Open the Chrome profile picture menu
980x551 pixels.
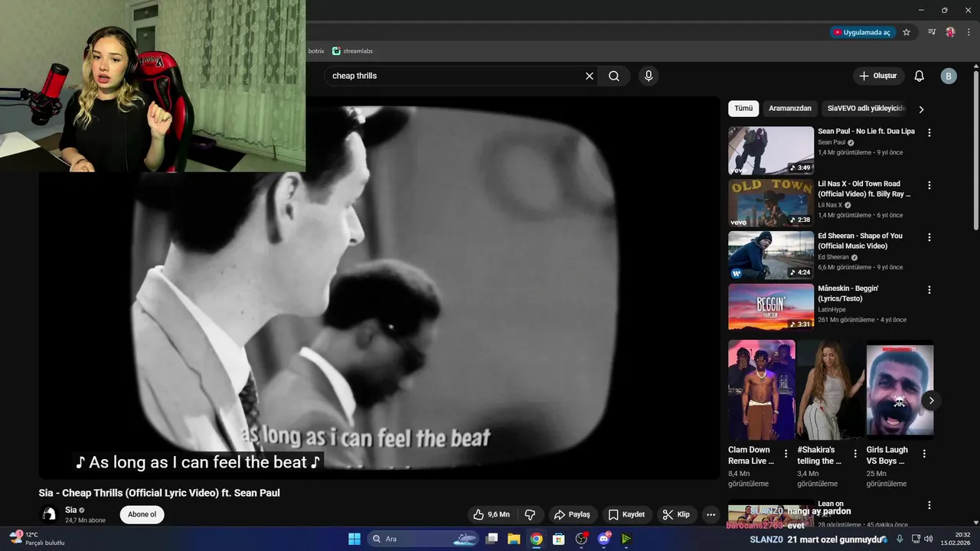[x=950, y=32]
